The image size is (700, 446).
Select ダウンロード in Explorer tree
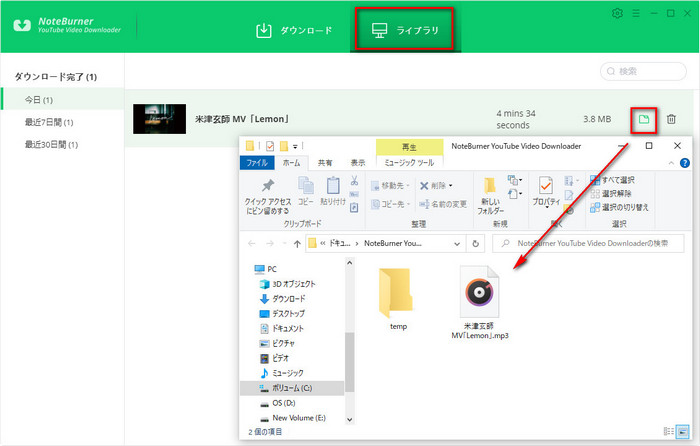[283, 299]
